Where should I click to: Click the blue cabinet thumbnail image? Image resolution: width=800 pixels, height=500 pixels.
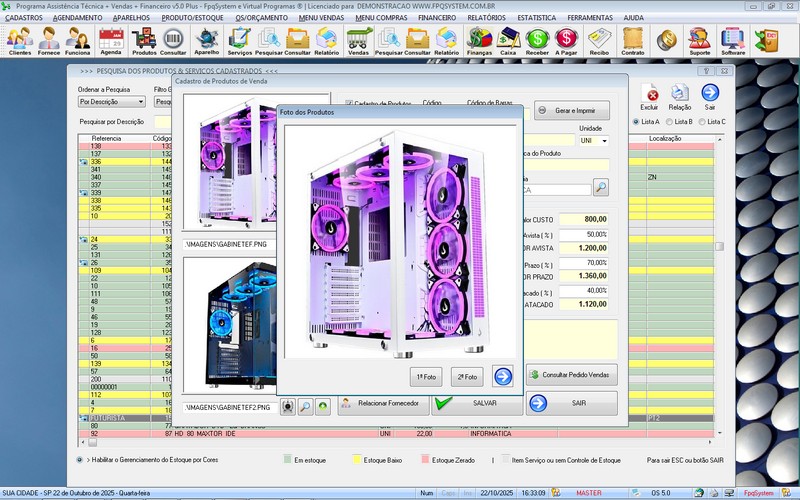(x=230, y=325)
